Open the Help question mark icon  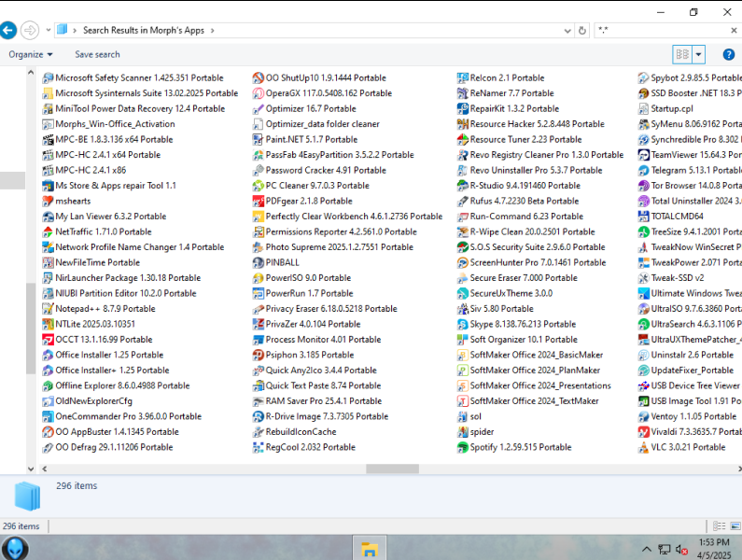(x=729, y=54)
